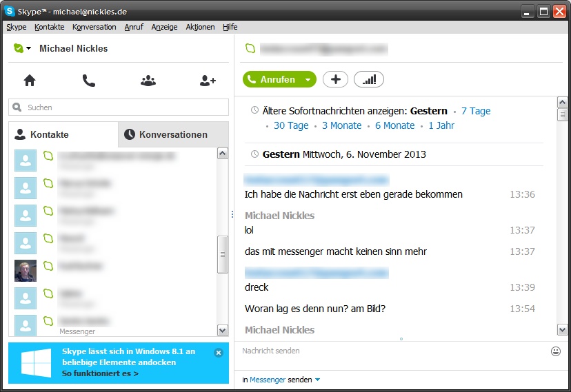Switch to the Konversationen tab
This screenshot has height=392, width=571.
173,134
